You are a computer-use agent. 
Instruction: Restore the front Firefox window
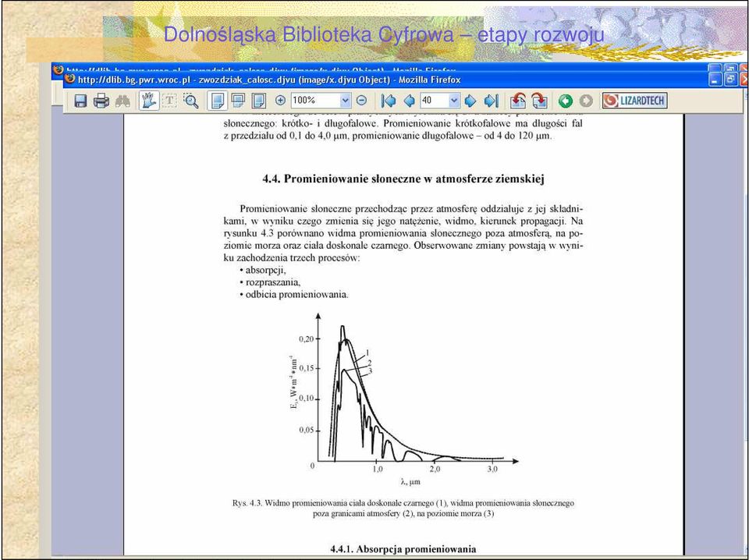[x=731, y=80]
